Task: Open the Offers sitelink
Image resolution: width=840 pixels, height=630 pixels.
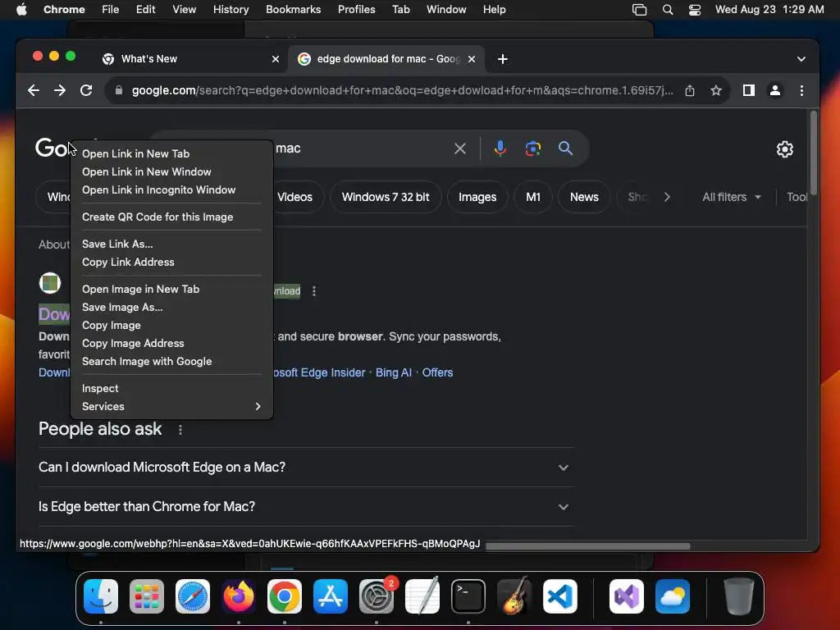Action: click(x=437, y=373)
